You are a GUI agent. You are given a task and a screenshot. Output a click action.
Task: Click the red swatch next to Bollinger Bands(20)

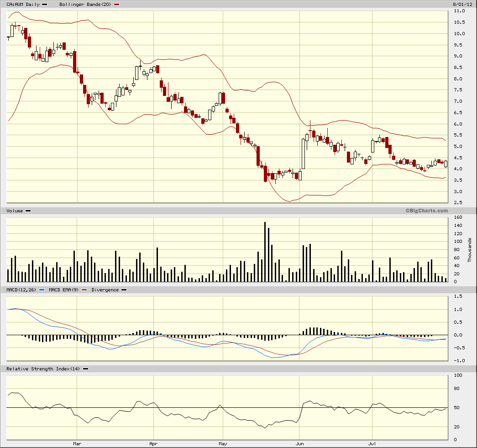click(x=116, y=5)
